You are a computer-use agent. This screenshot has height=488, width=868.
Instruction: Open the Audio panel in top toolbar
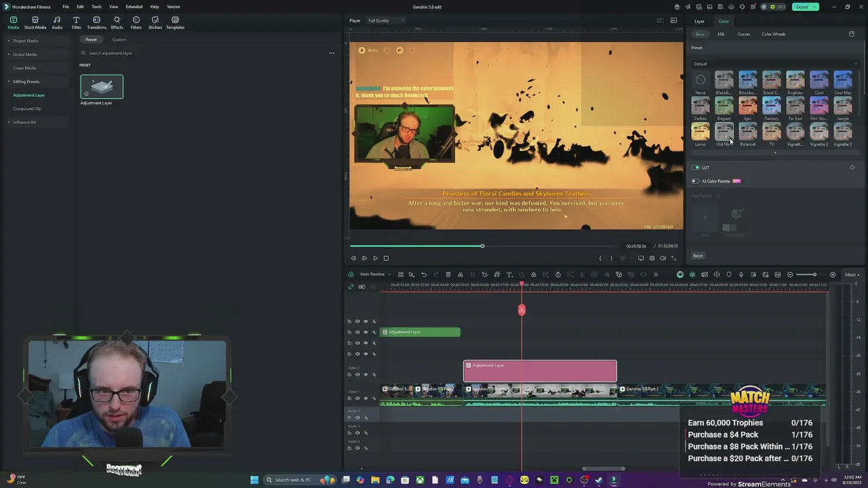[x=57, y=23]
